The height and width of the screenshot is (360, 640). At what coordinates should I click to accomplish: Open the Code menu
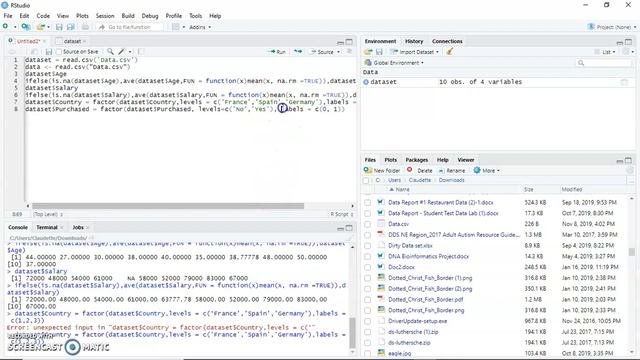[43, 16]
